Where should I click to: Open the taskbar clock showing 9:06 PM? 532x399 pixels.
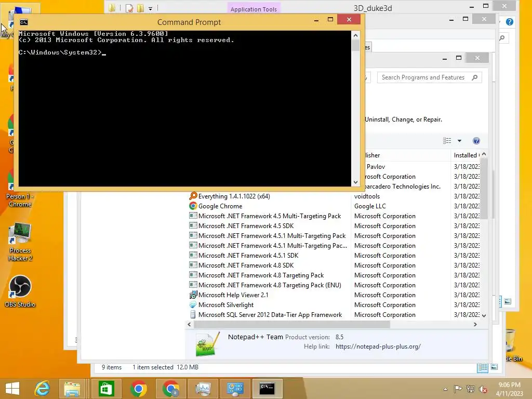pyautogui.click(x=509, y=389)
